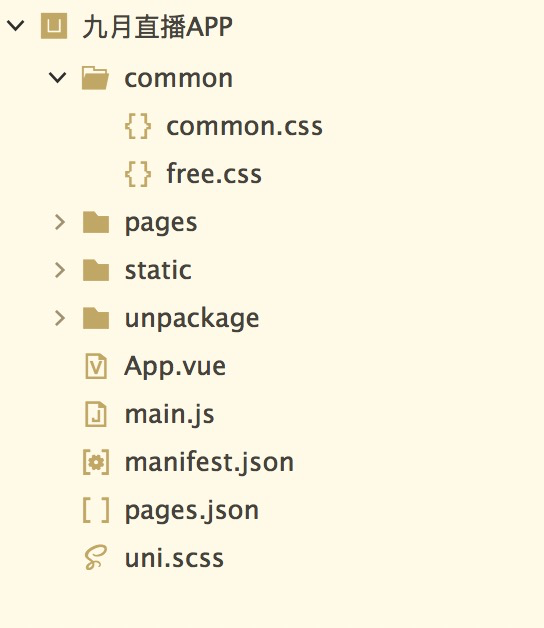The width and height of the screenshot is (544, 628).
Task: Expand the unpackage folder chevron
Action: pyautogui.click(x=60, y=318)
